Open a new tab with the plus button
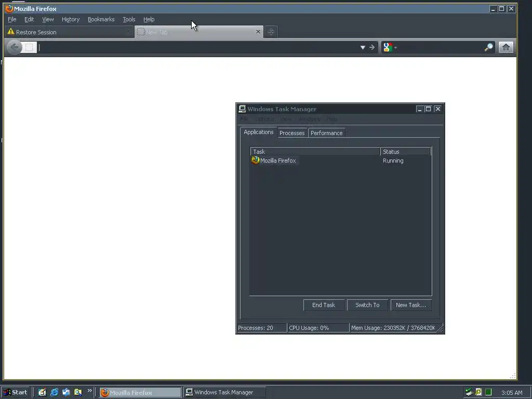Viewport: 532px width, 399px height. (271, 32)
